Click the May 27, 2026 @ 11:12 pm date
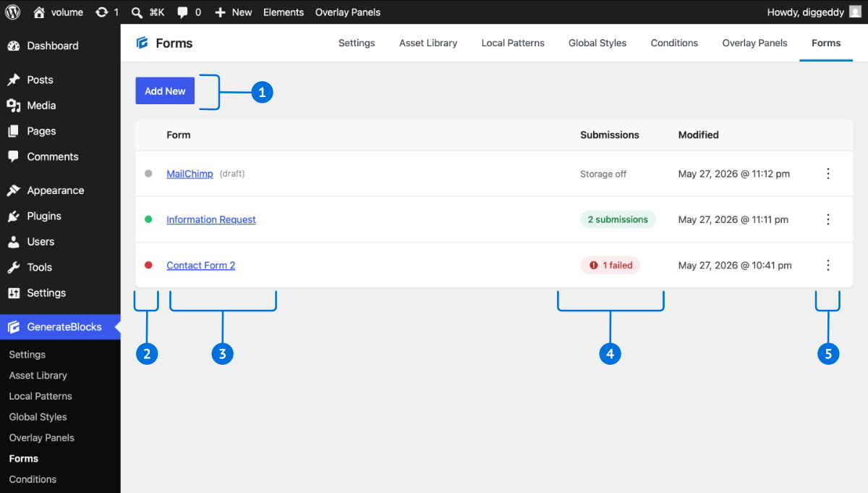 coord(734,174)
